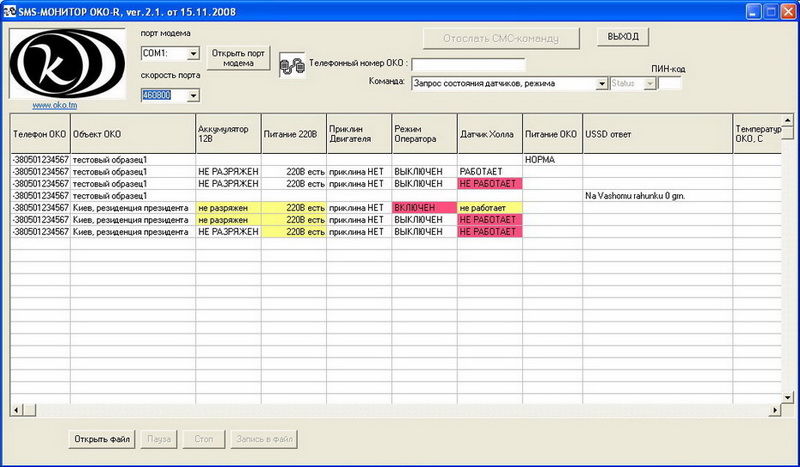Click the OKO logo image
Image resolution: width=800 pixels, height=467 pixels.
point(69,62)
